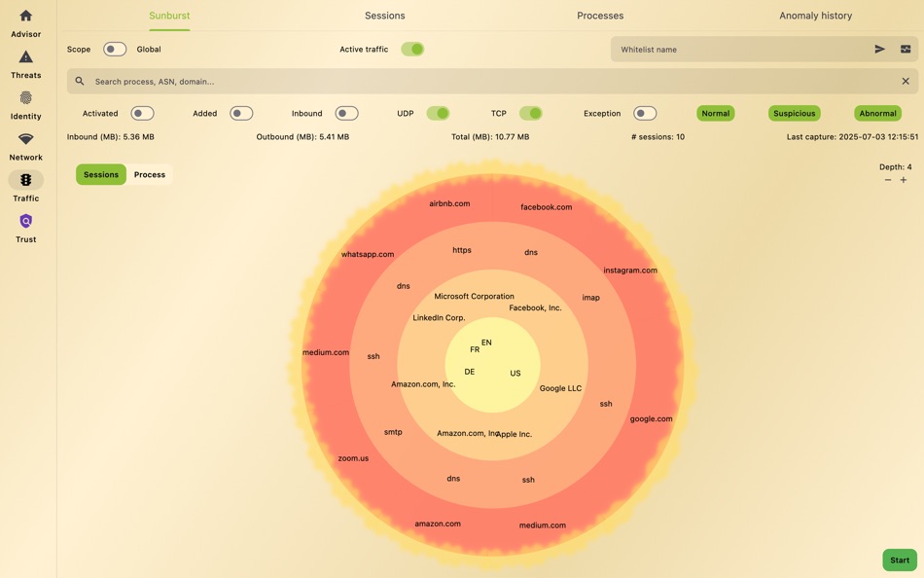The height and width of the screenshot is (578, 924).
Task: Turn off the Active traffic switch
Action: coord(412,50)
